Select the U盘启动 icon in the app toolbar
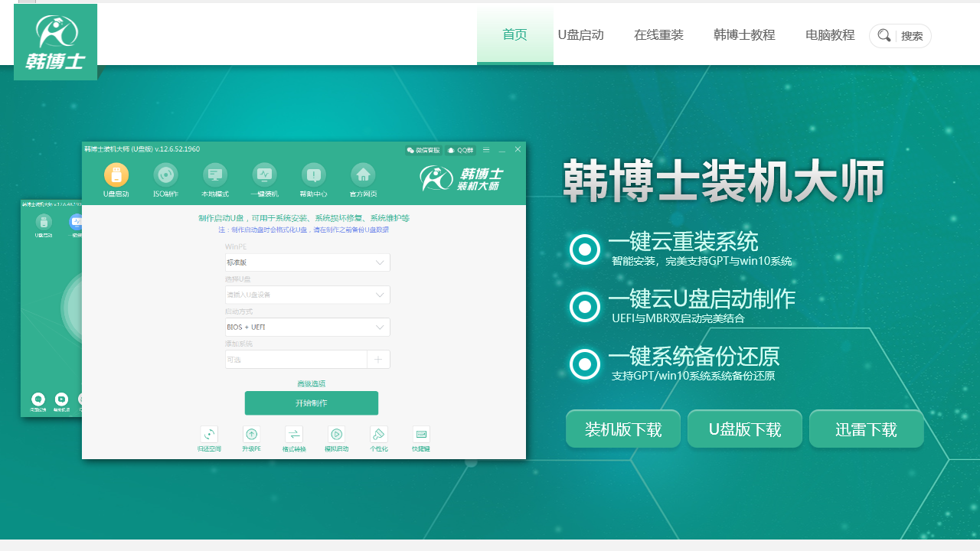Viewport: 980px width, 551px height. click(116, 175)
